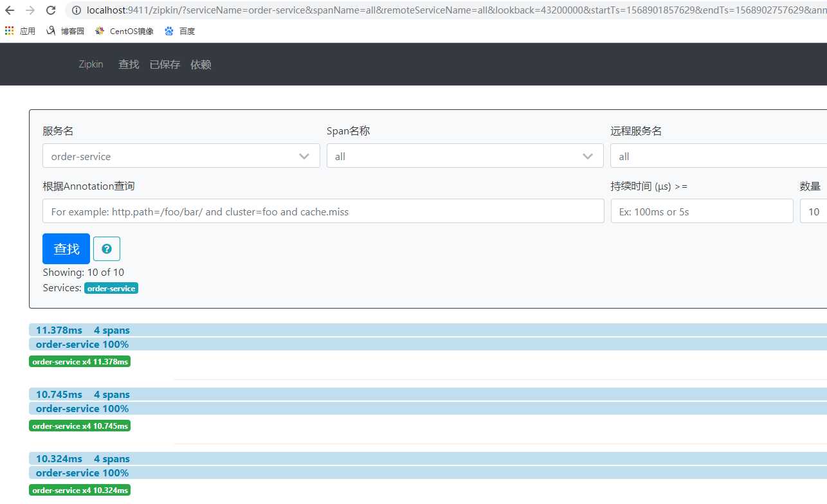Reload the page with refresh icon
This screenshot has height=504, width=827.
[x=51, y=10]
